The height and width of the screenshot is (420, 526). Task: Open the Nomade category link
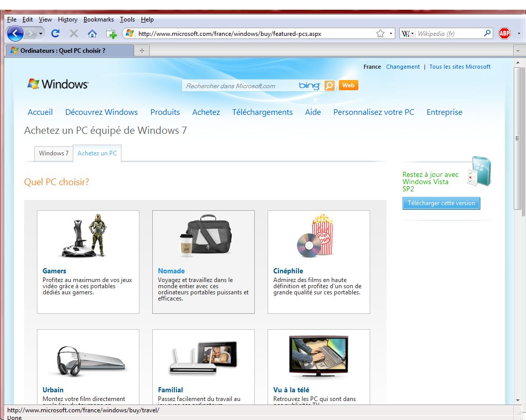pyautogui.click(x=171, y=271)
